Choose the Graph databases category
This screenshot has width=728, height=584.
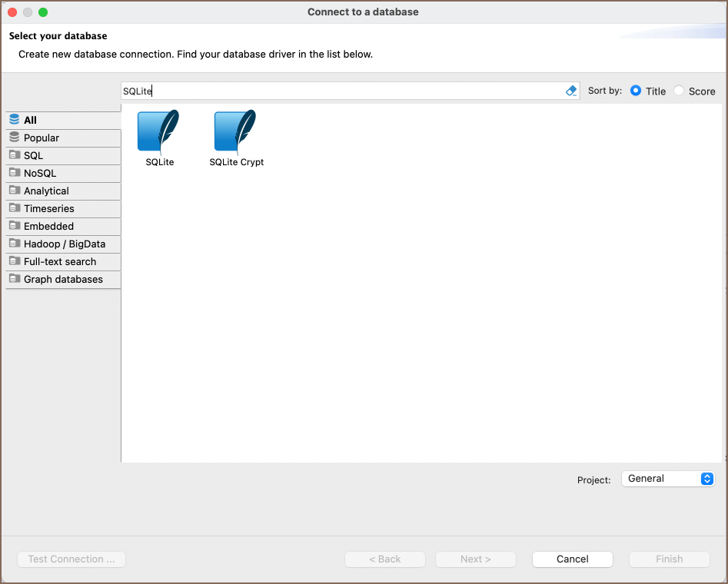tap(63, 279)
